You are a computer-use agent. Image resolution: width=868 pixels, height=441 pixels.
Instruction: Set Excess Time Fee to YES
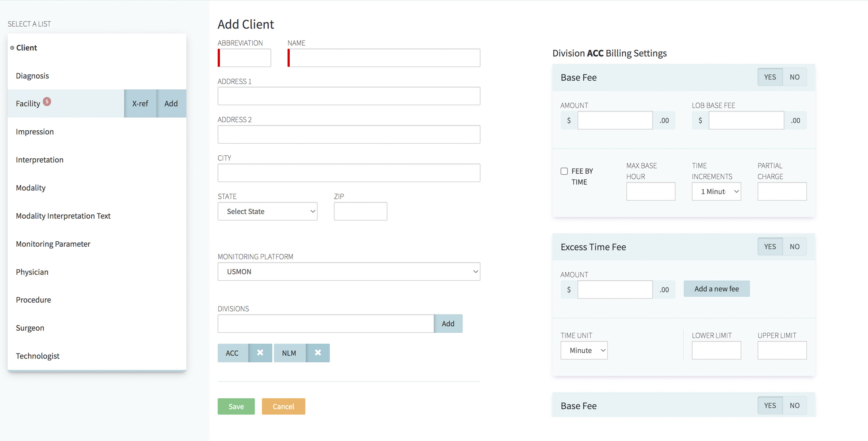coord(770,246)
